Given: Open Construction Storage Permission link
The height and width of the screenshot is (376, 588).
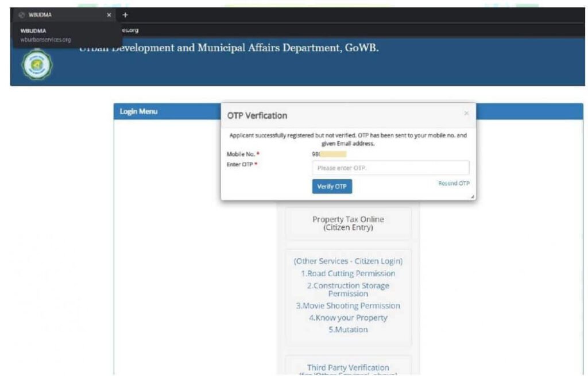Looking at the screenshot, I should pyautogui.click(x=348, y=289).
